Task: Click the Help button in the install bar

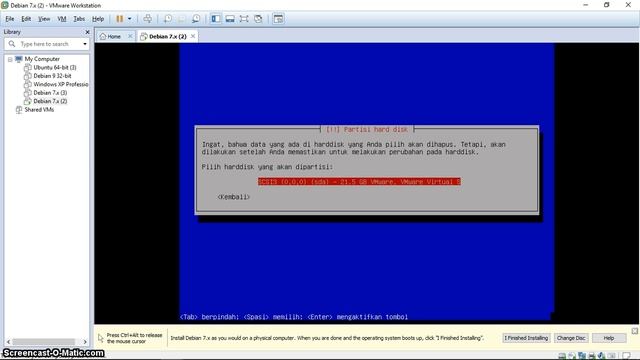Action: coord(609,338)
